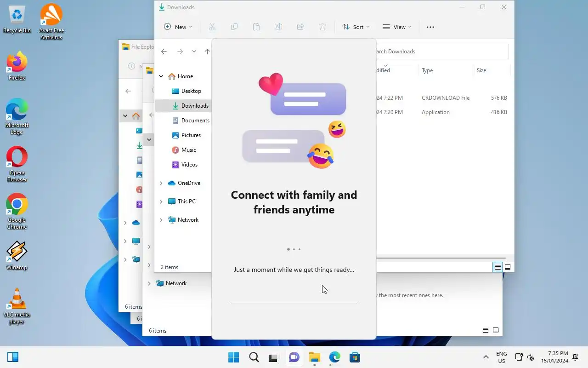The image size is (588, 368).
Task: Expand Network node in Downloads sidebar
Action: 161,220
